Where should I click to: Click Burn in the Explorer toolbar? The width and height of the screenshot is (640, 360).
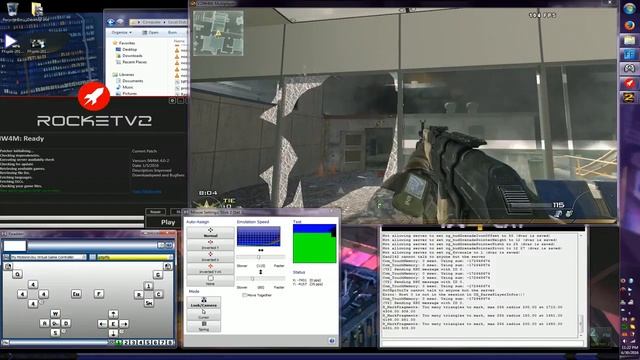173,32
